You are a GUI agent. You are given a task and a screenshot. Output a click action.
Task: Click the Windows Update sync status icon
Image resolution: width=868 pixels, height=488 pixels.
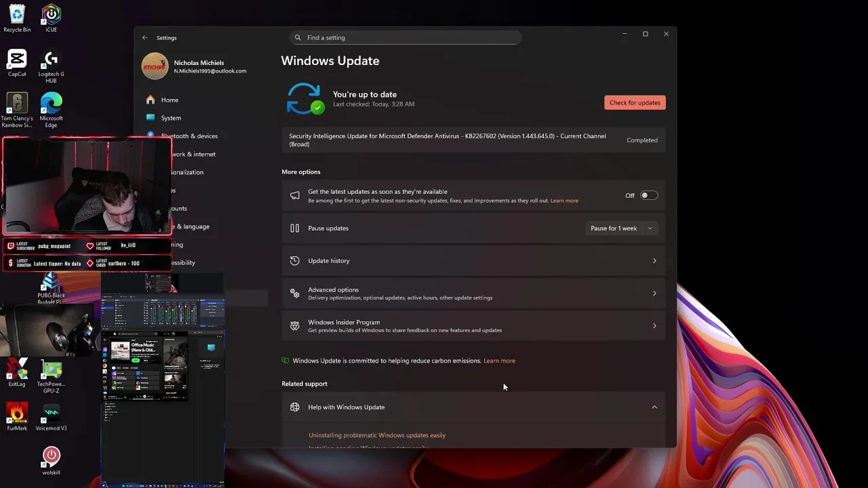coord(304,99)
